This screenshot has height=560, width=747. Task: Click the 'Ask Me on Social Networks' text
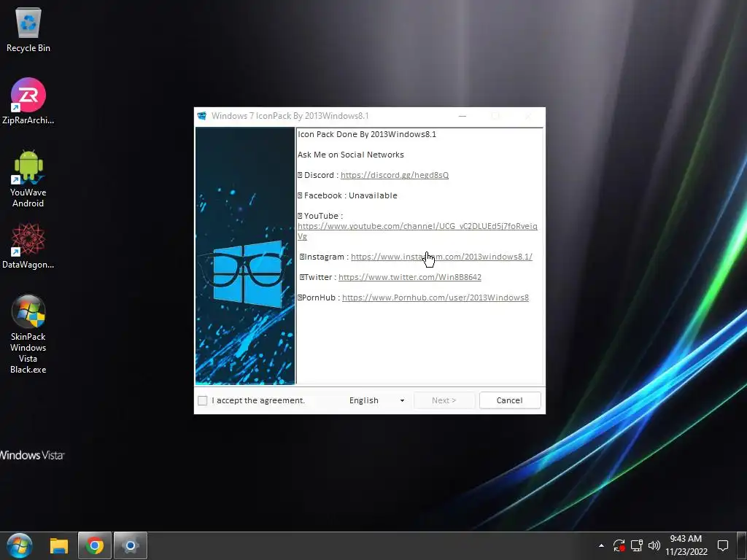click(351, 155)
